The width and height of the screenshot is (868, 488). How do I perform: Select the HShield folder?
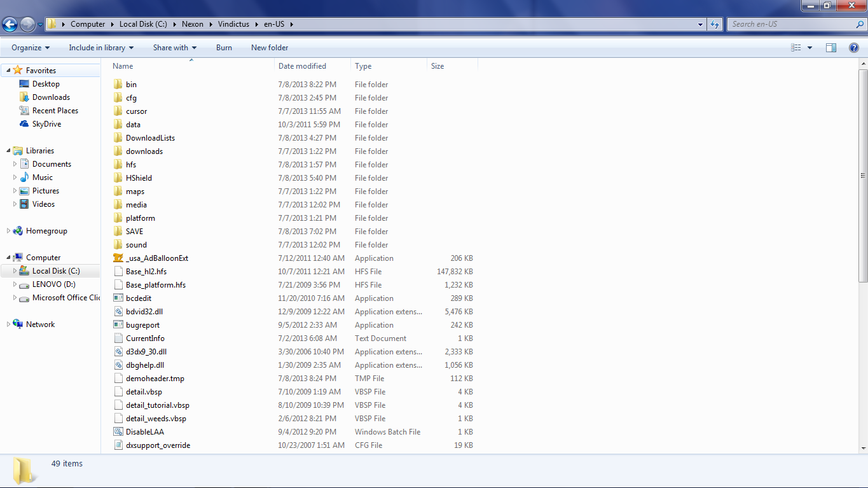[139, 178]
